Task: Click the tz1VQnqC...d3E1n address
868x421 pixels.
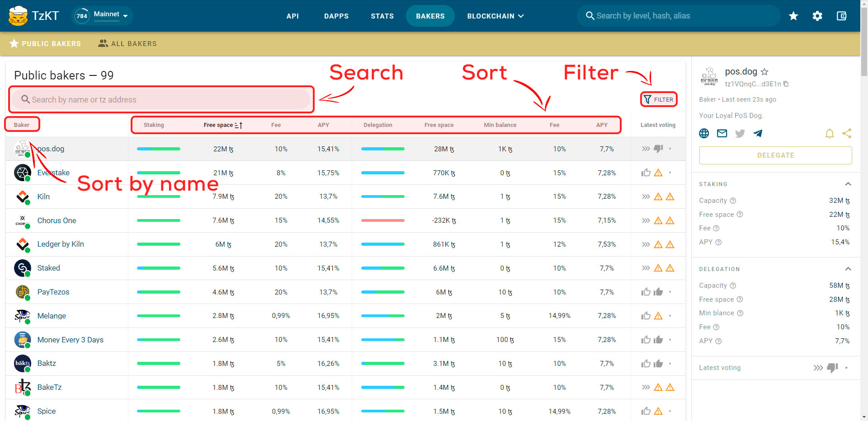Action: (x=753, y=84)
